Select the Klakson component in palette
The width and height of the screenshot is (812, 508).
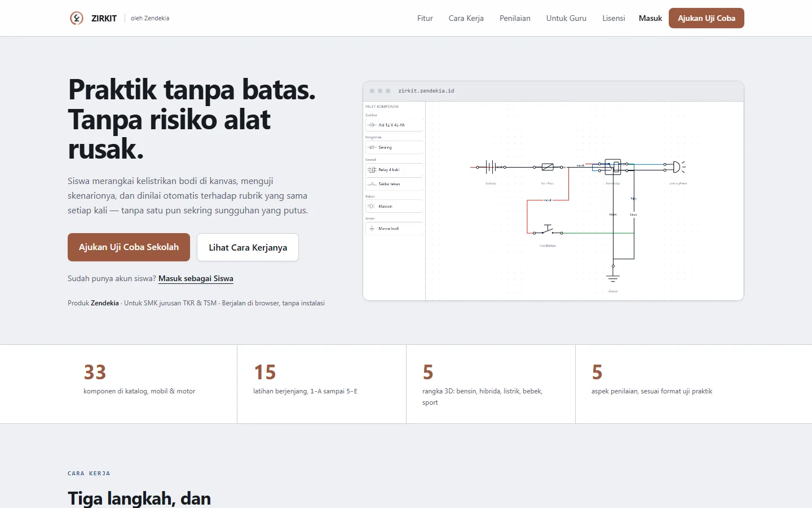click(394, 206)
